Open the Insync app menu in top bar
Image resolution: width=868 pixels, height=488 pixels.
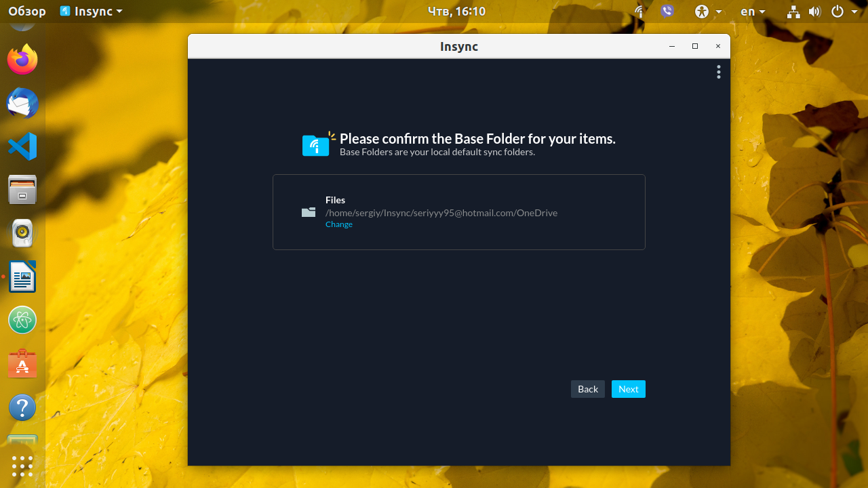tap(92, 11)
